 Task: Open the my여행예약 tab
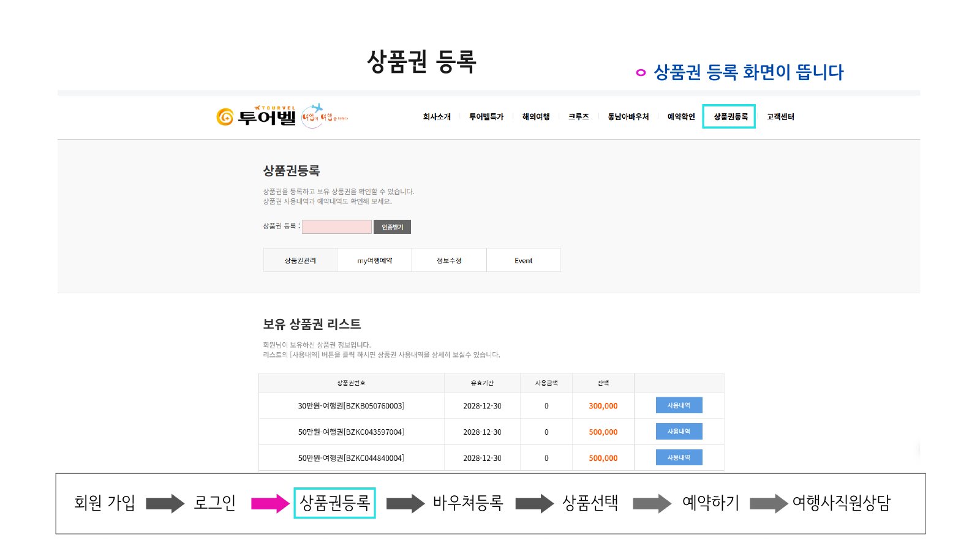click(375, 260)
